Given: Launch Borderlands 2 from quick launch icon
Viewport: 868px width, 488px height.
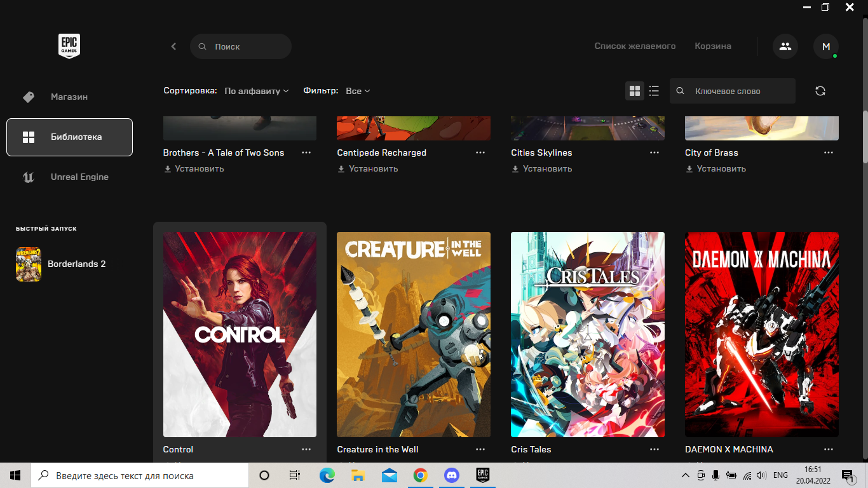Looking at the screenshot, I should click(29, 264).
